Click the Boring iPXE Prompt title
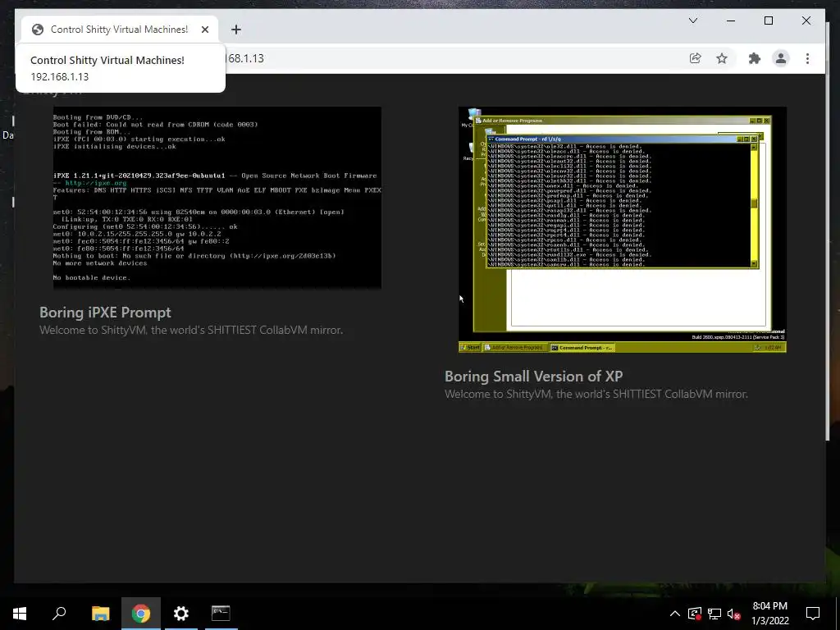The image size is (840, 630). click(105, 313)
